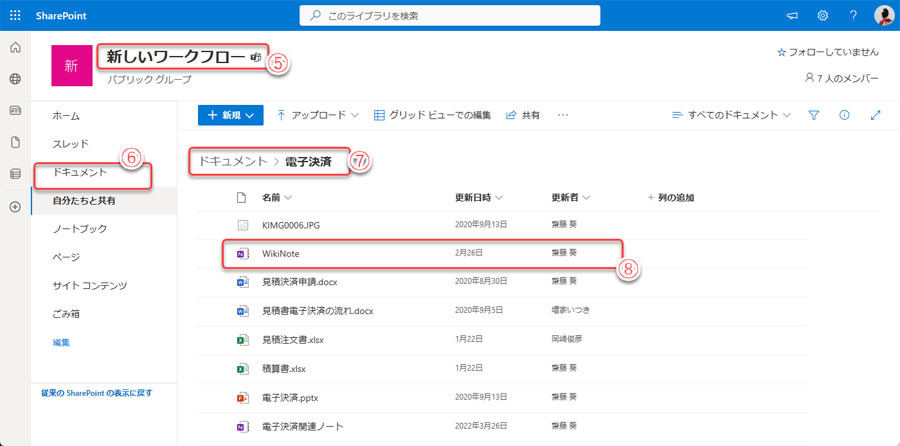900x446 pixels.
Task: Open the file 電子決済.pptx
Action: click(290, 397)
